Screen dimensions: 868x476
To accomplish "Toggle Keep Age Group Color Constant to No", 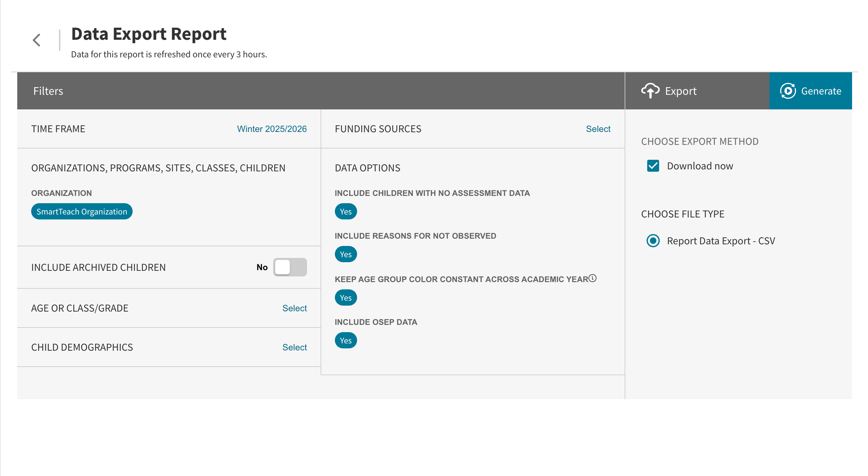I will (346, 297).
